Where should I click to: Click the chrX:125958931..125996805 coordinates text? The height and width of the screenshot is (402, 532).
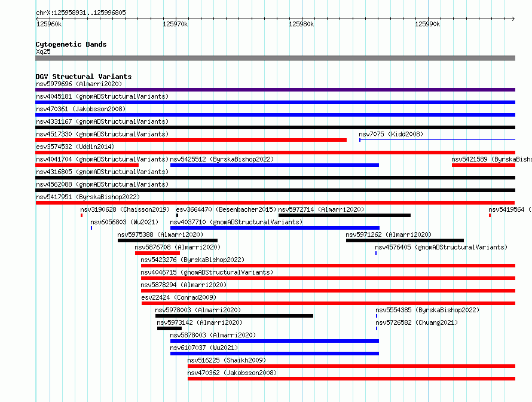pyautogui.click(x=81, y=13)
